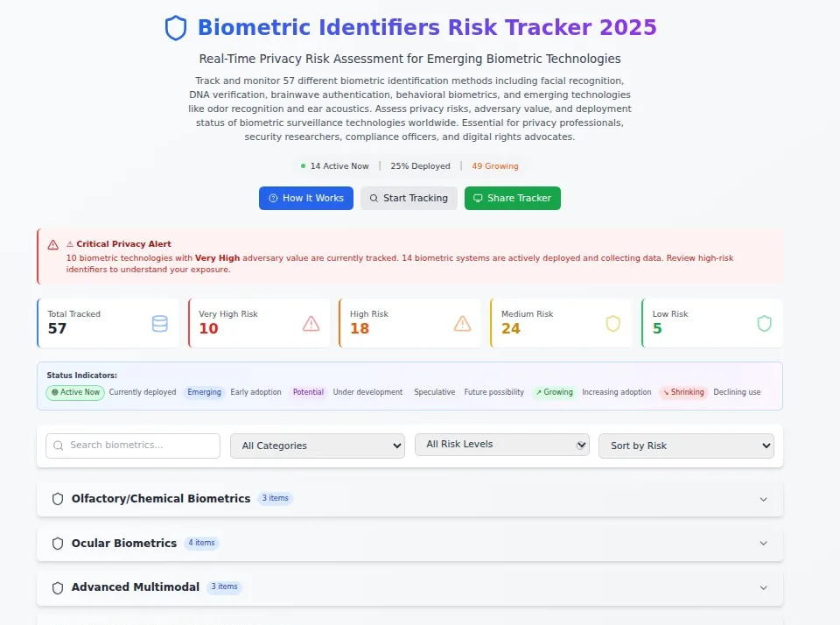Open the Sort by Risk dropdown
The image size is (840, 625).
point(686,446)
